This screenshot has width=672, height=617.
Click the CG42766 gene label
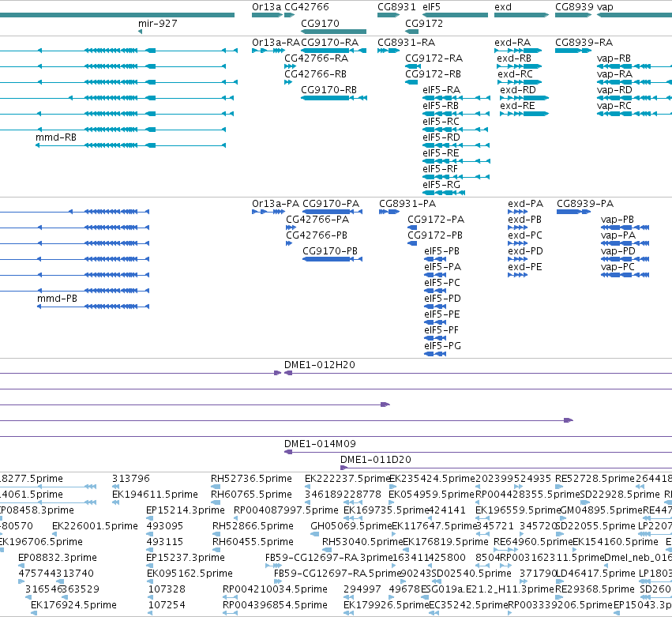[x=307, y=7]
